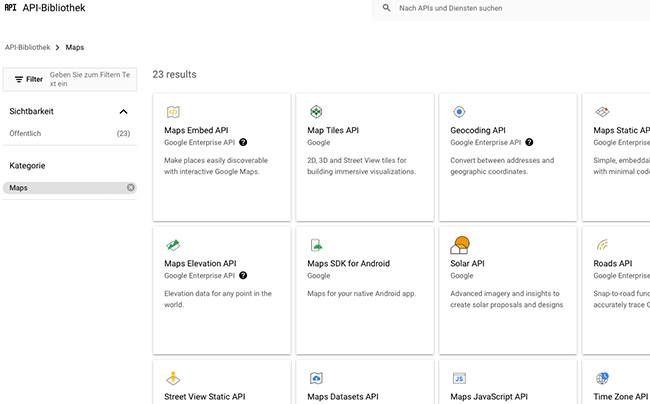
Task: Go to API-Bibliothek breadcrumb link
Action: (27, 47)
